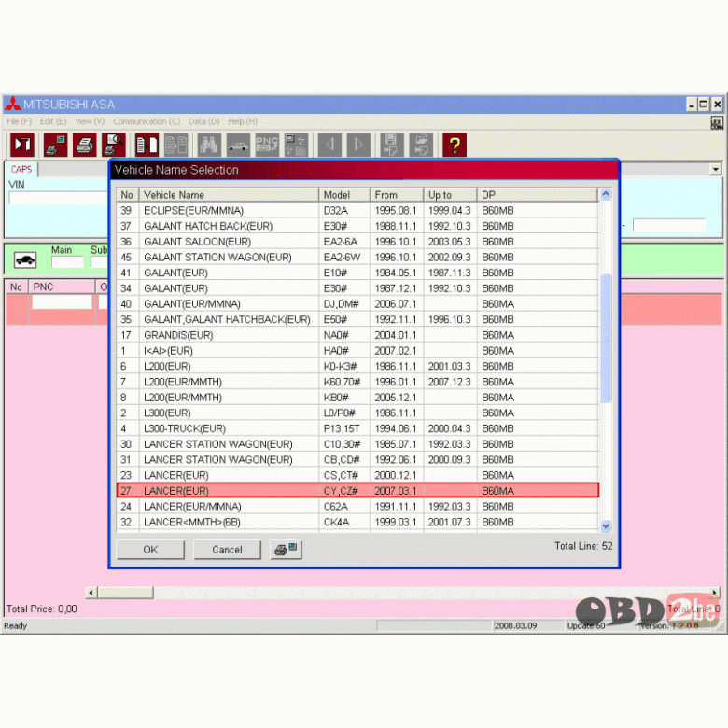This screenshot has height=728, width=728.
Task: Click the open folder load toolbar icon
Action: point(421,145)
